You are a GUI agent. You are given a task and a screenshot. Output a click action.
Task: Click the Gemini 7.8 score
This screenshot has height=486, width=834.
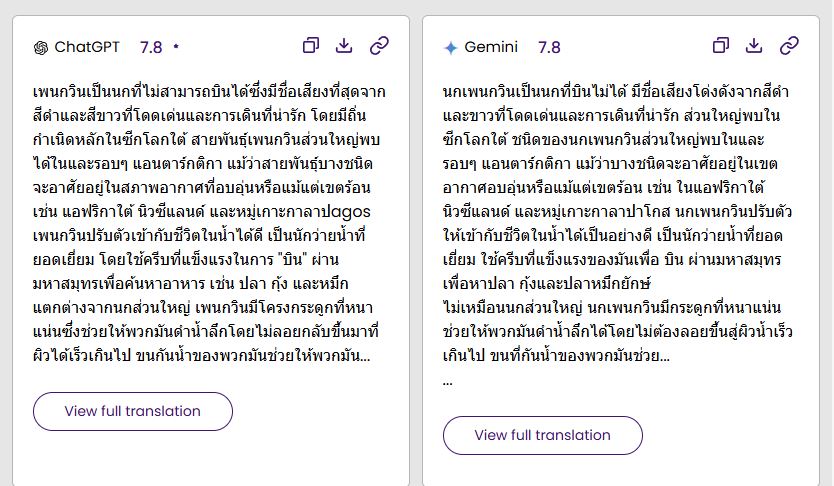tap(549, 47)
